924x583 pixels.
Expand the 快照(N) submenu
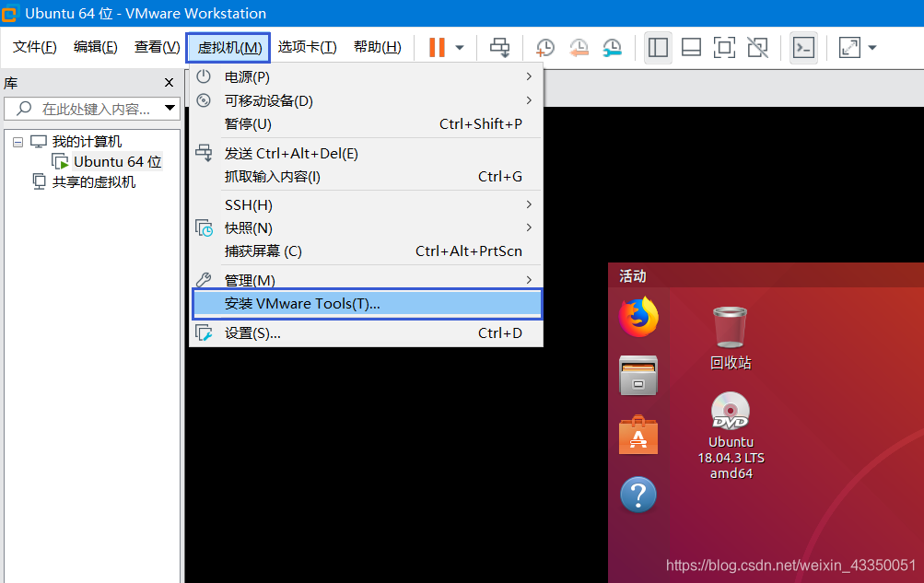click(366, 227)
